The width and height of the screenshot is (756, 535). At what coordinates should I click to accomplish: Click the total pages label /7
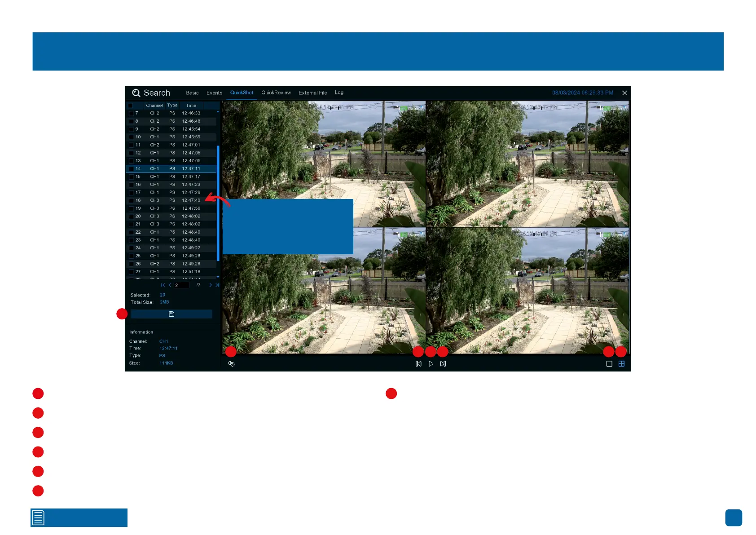pos(198,285)
